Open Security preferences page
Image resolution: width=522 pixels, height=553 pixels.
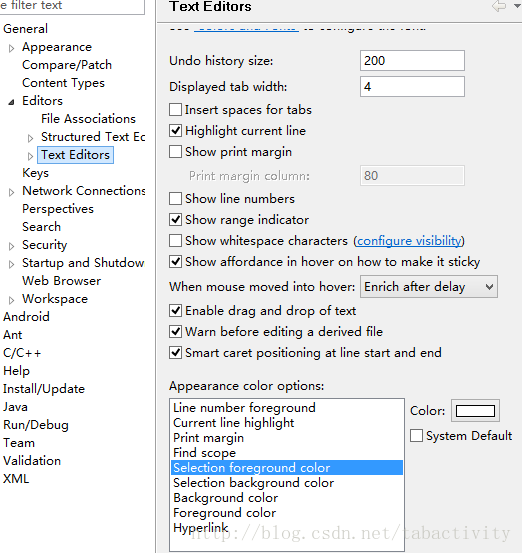click(44, 245)
